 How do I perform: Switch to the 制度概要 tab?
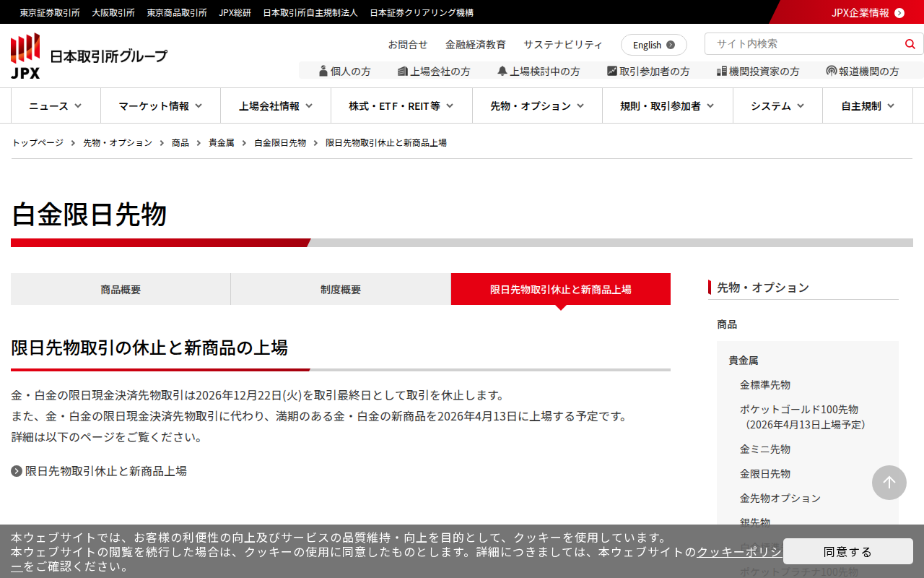[341, 289]
